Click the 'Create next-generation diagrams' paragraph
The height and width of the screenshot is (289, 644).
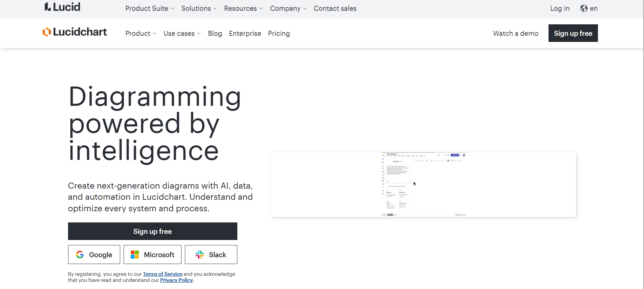point(160,197)
